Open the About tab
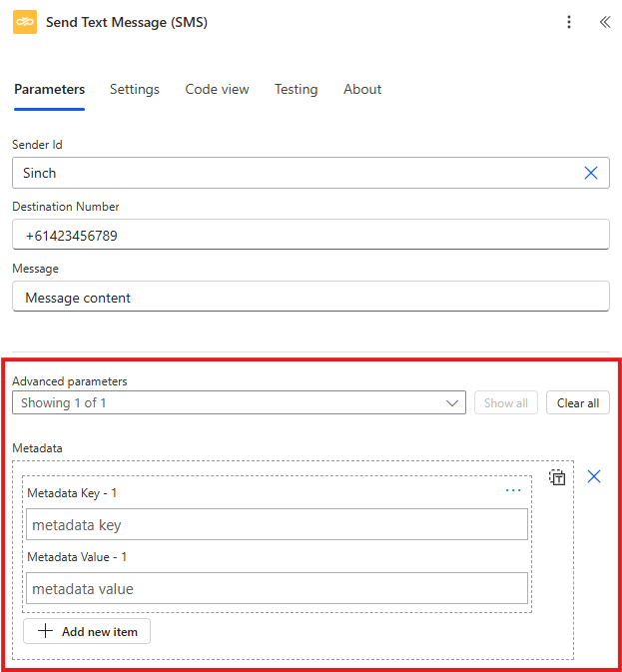This screenshot has width=622, height=672. coord(362,89)
